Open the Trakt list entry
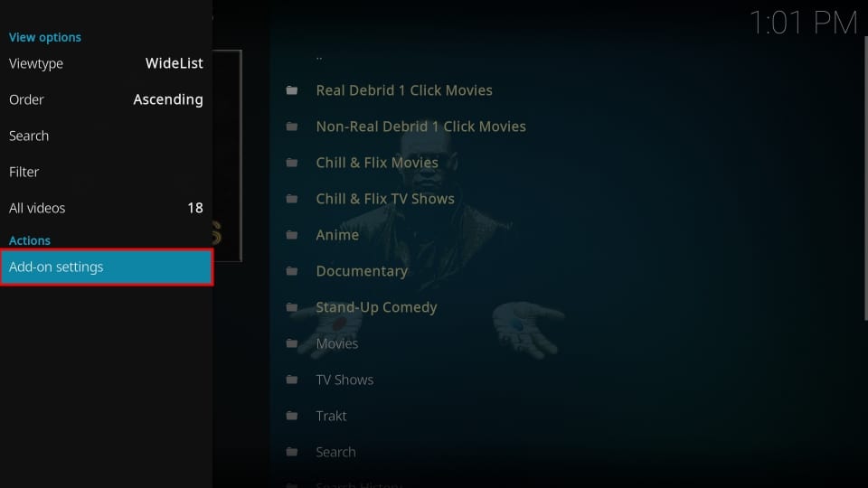The width and height of the screenshot is (868, 488). [x=331, y=416]
